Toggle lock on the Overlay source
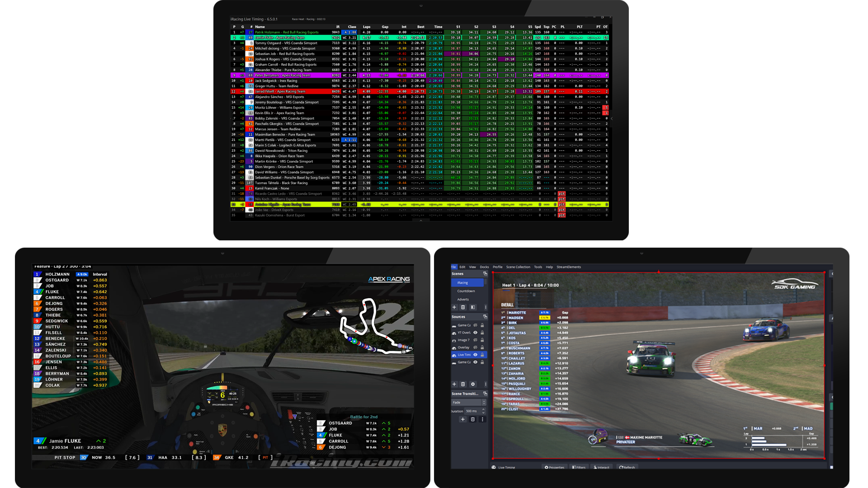868x488 pixels. pyautogui.click(x=482, y=347)
